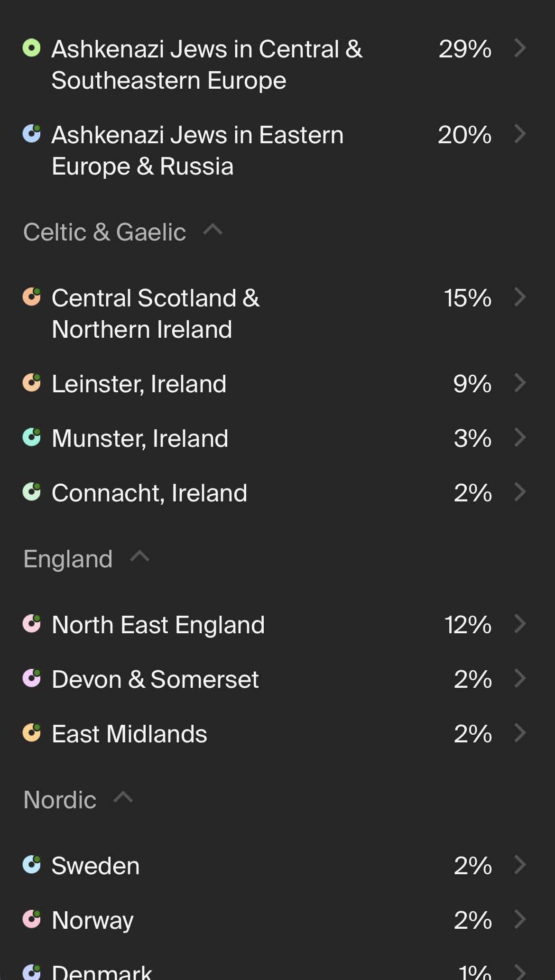
Task: Click the green circle icon beside Ashkenazi Central & Southeastern Europe
Action: pos(32,48)
